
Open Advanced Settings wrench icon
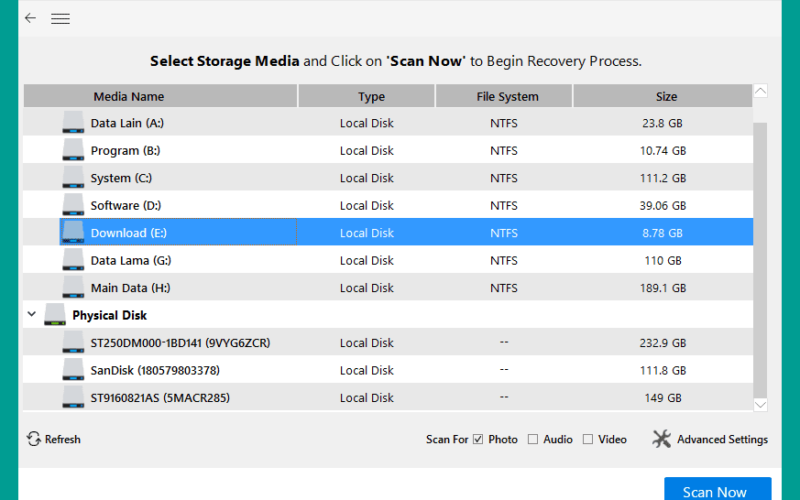click(x=662, y=439)
